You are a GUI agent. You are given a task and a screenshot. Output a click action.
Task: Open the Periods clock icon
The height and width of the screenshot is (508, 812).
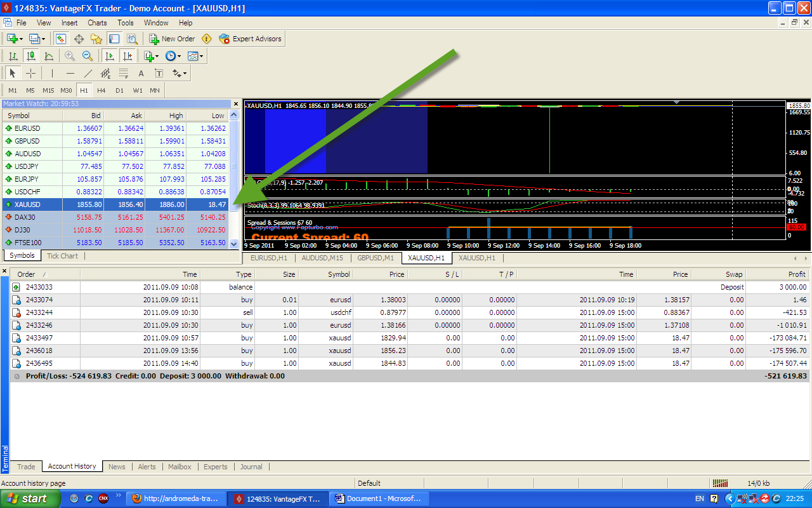(x=171, y=56)
